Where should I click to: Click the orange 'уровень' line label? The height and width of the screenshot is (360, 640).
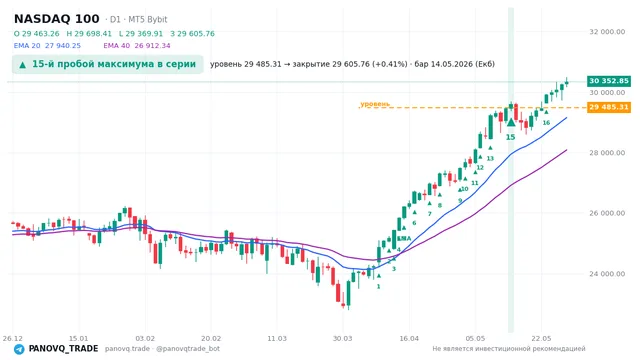pyautogui.click(x=375, y=104)
